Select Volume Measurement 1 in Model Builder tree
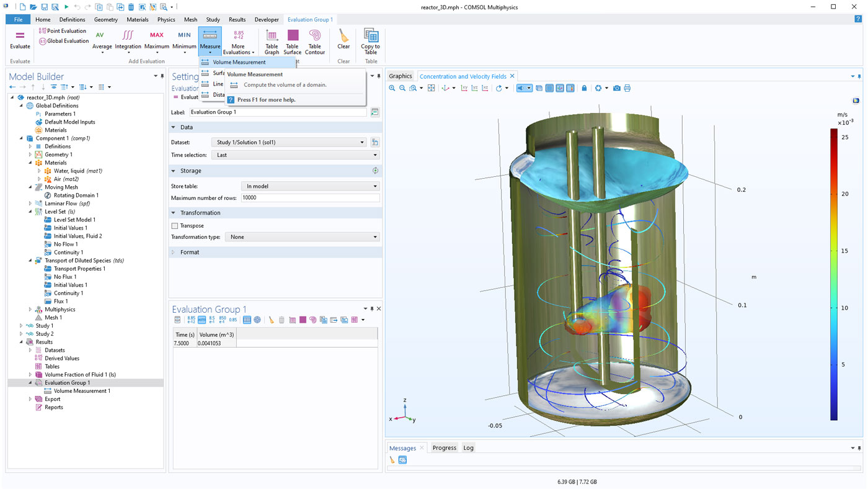The width and height of the screenshot is (868, 489). pos(82,391)
